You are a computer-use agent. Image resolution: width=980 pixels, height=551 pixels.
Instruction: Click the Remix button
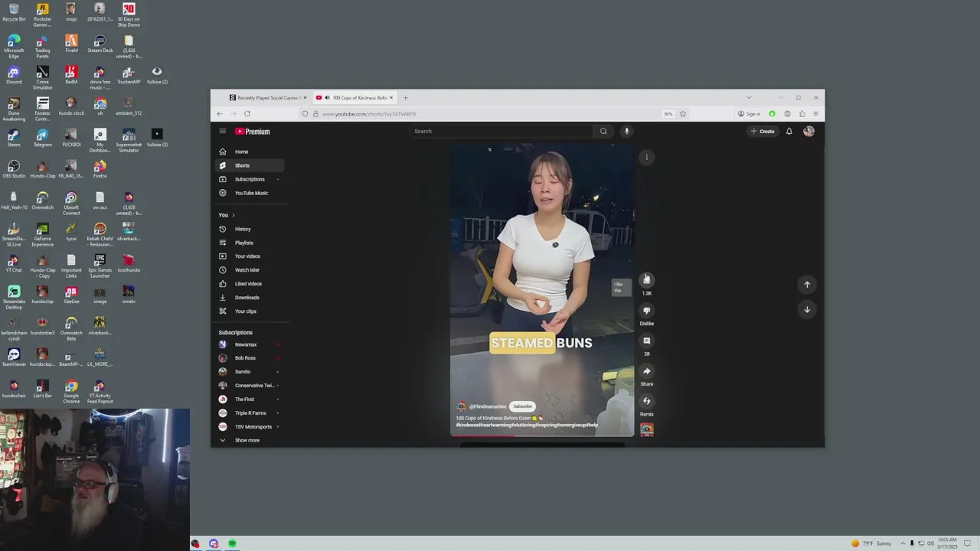point(647,401)
